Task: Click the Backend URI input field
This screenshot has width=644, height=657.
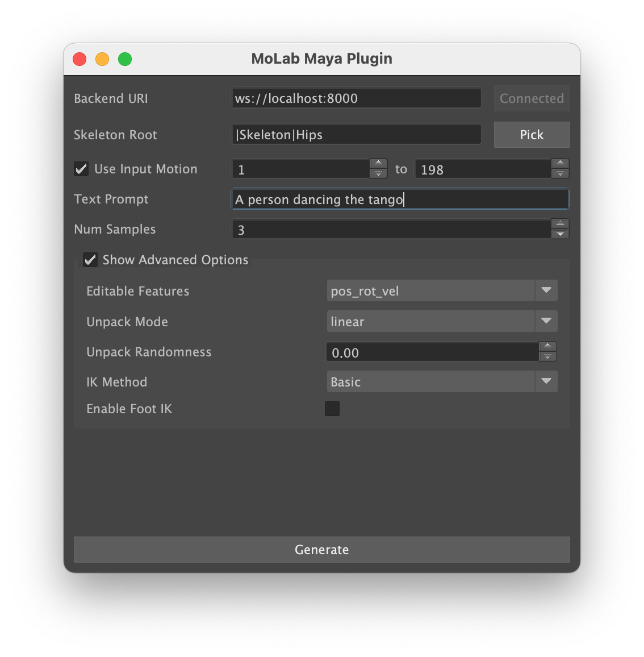Action: [356, 98]
